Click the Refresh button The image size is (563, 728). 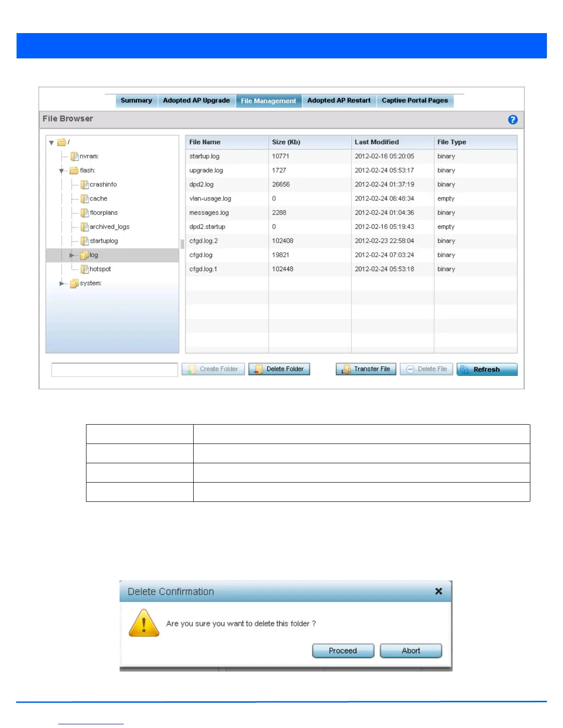click(x=487, y=370)
